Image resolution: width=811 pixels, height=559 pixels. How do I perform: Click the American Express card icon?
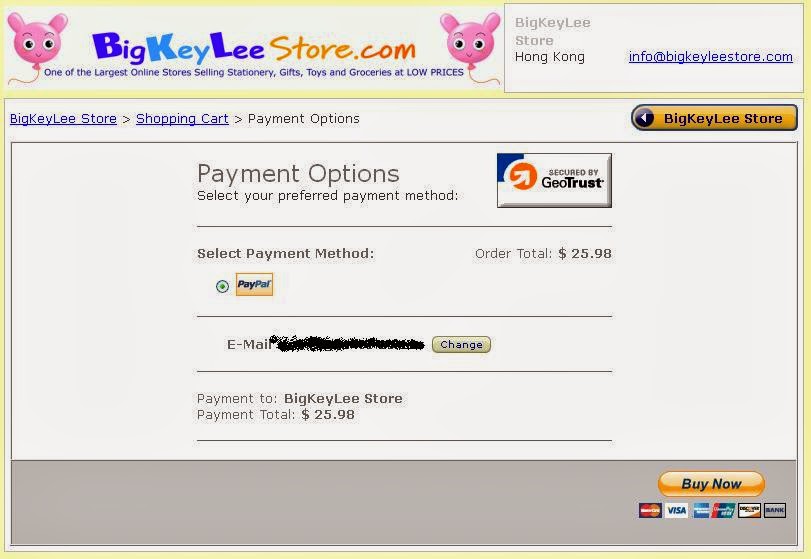click(701, 510)
